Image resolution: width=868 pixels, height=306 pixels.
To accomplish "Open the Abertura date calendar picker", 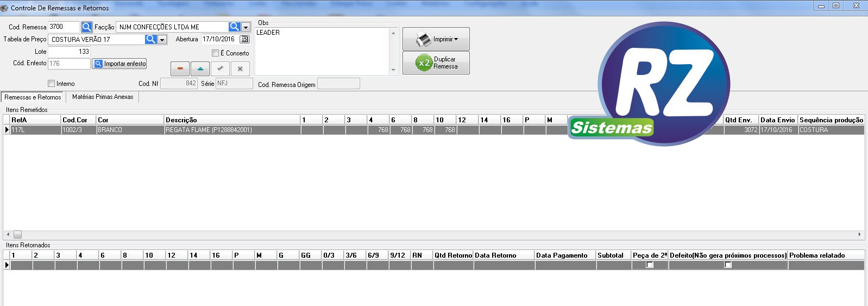I will click(x=244, y=39).
